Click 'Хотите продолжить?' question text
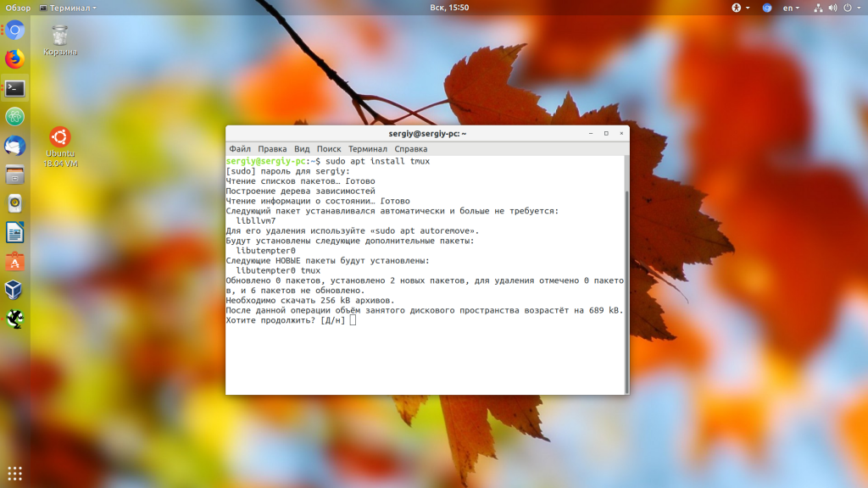 pos(270,320)
